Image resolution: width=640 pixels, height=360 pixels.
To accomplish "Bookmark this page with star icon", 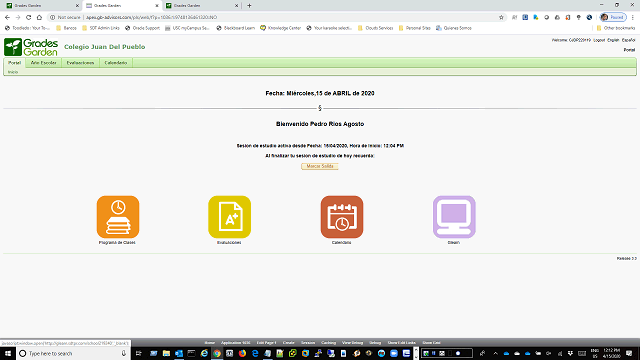I will pyautogui.click(x=501, y=18).
